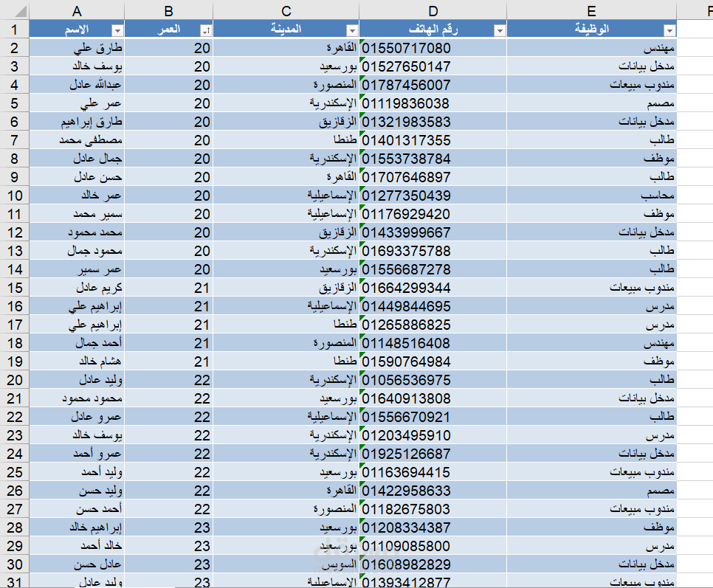Click the name cell وليد حسن
The image size is (713, 588).
tap(77, 491)
